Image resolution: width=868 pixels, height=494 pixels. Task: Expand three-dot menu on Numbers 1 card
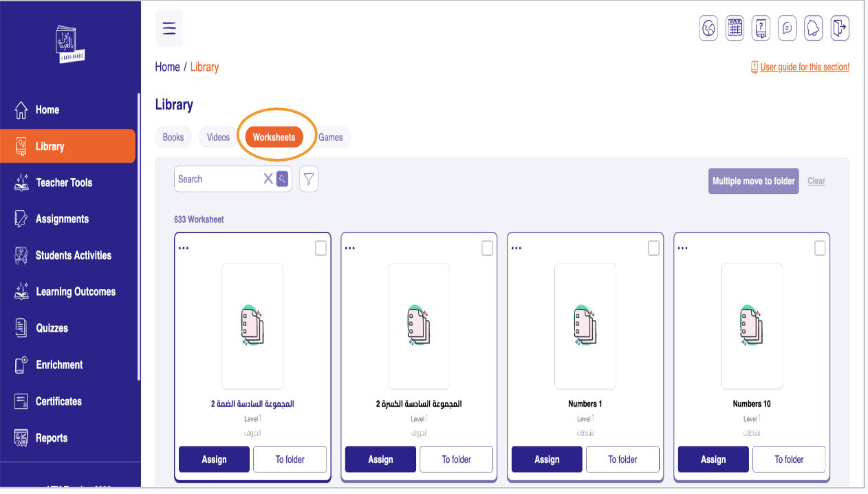tap(517, 248)
